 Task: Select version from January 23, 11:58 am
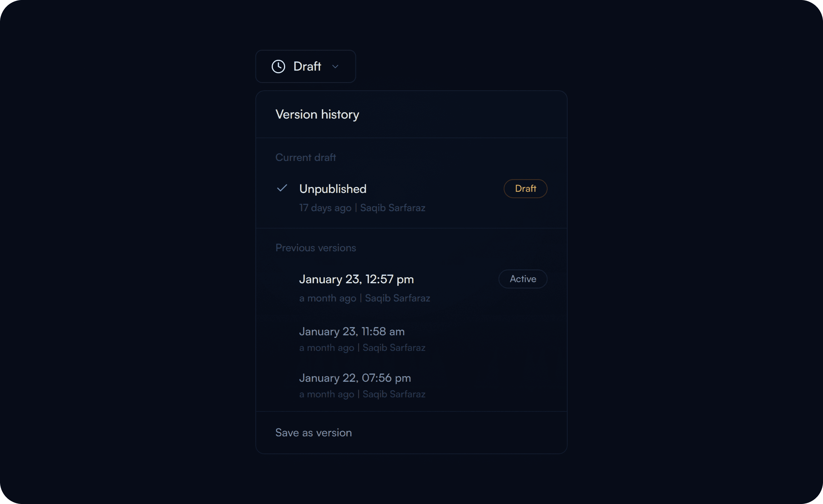(x=351, y=331)
